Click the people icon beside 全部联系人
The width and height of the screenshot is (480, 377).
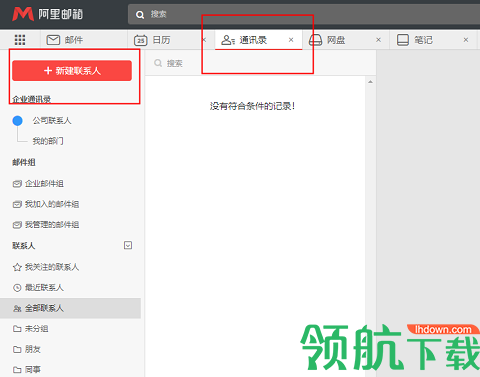(17, 309)
